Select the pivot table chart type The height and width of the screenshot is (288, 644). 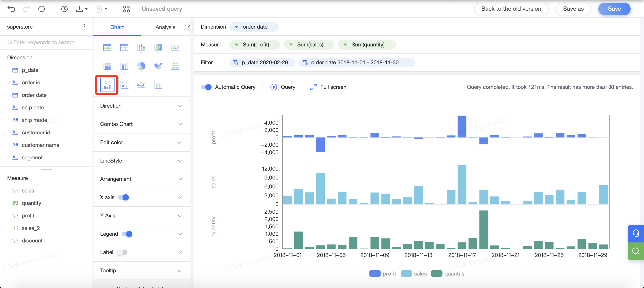[x=107, y=47]
